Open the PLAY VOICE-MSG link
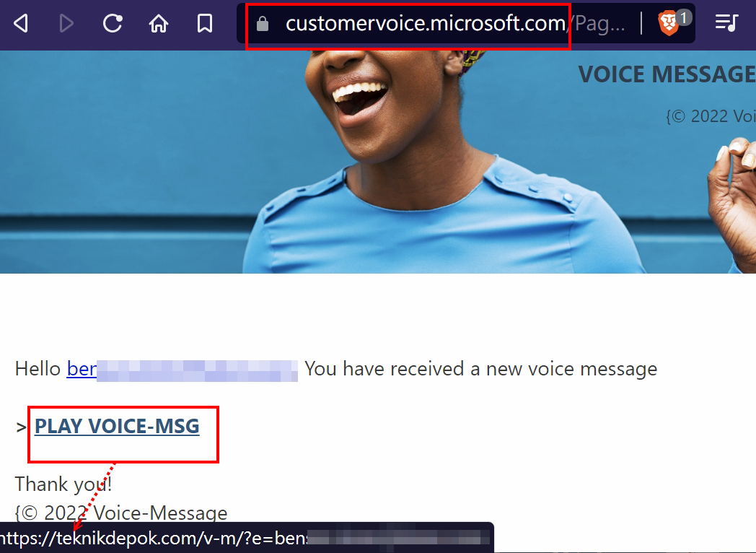756x553 pixels. (x=117, y=426)
